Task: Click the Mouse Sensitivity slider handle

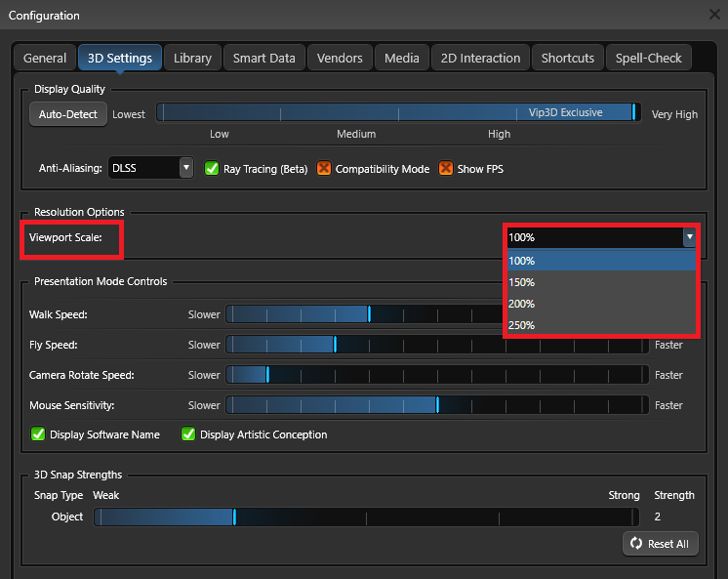Action: [437, 405]
